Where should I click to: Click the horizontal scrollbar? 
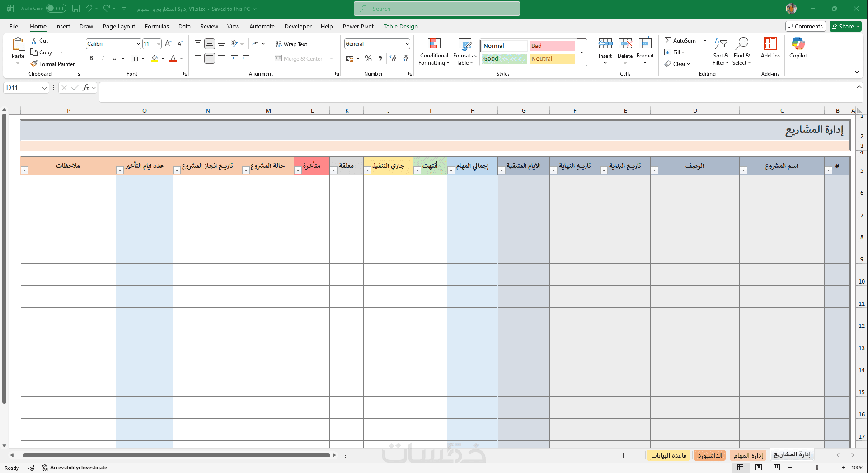click(x=177, y=455)
